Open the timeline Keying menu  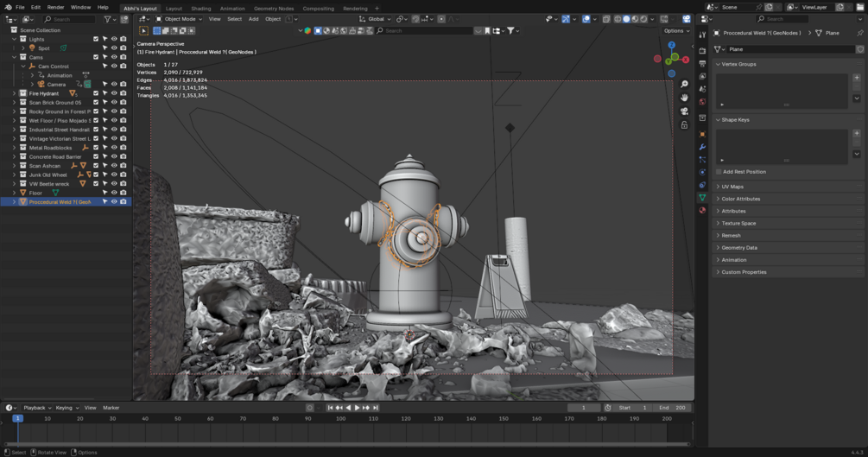point(67,408)
